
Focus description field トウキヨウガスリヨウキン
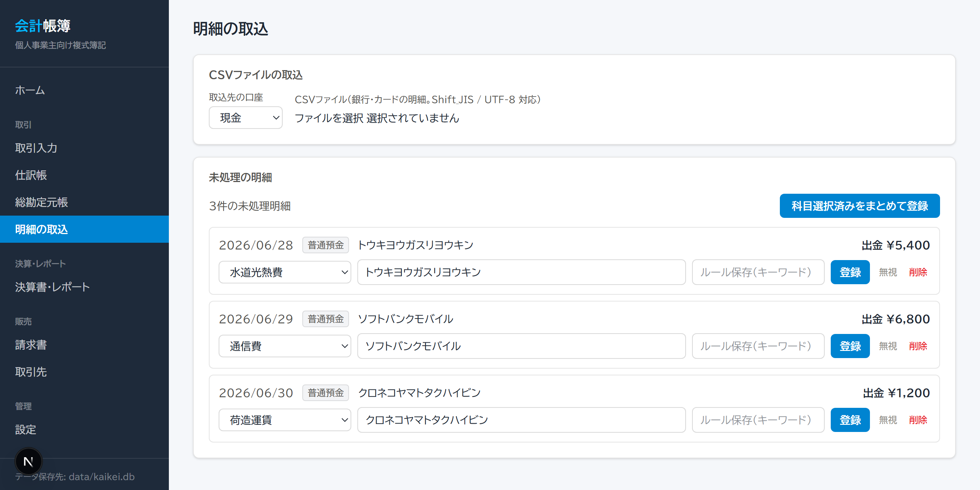(522, 272)
